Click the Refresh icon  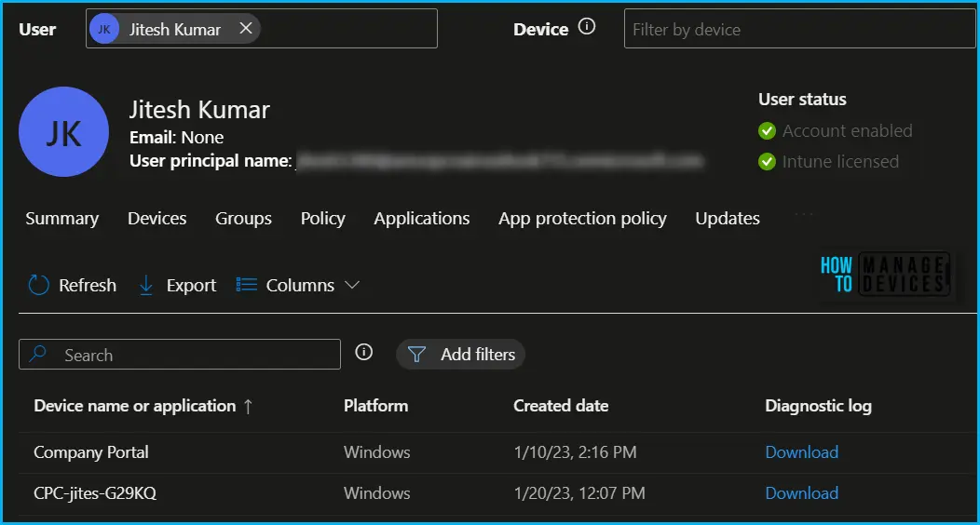[39, 285]
